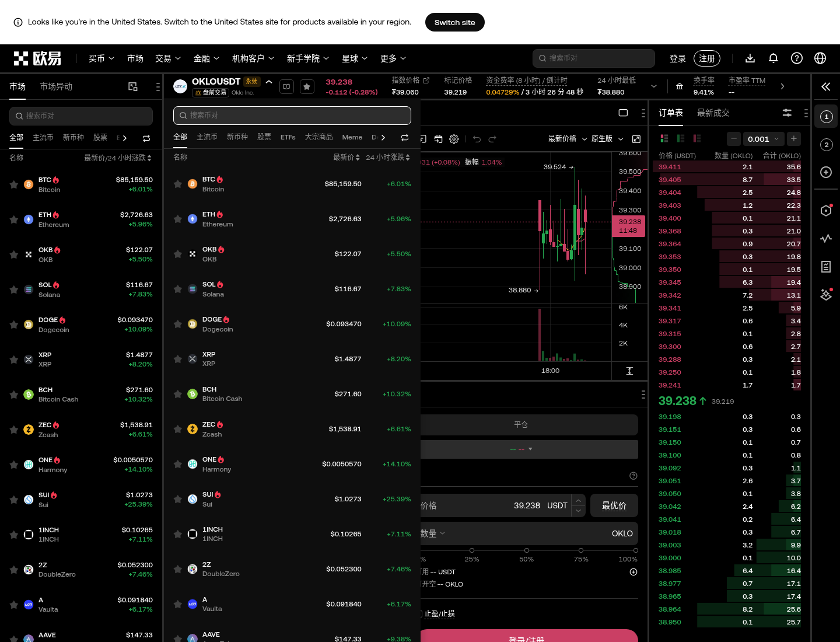
Task: Click the download app icon in the header
Action: (x=750, y=58)
